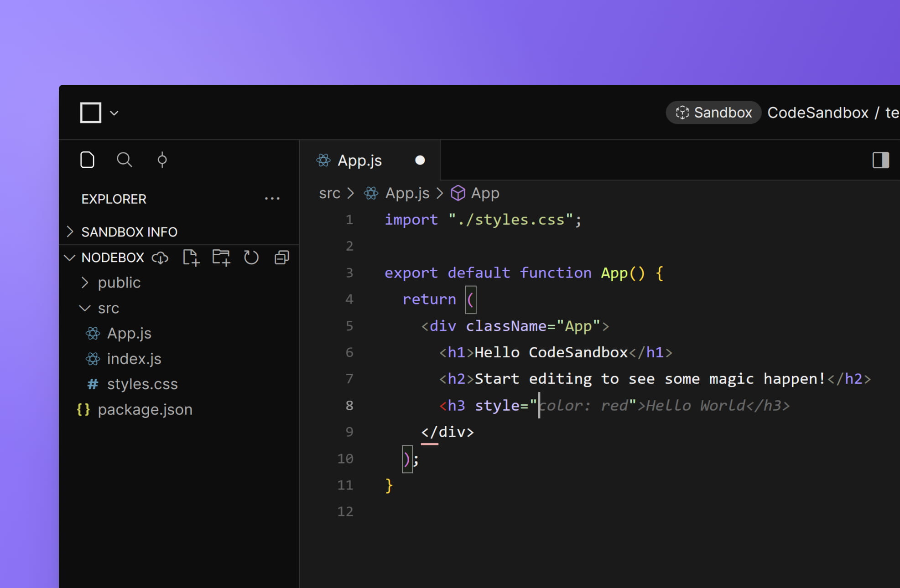
Task: Select the Explorer file icon in sidebar
Action: [x=87, y=160]
